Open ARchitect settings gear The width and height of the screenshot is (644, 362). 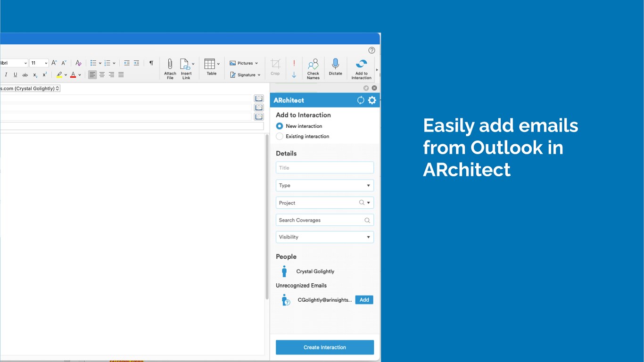[x=372, y=100]
